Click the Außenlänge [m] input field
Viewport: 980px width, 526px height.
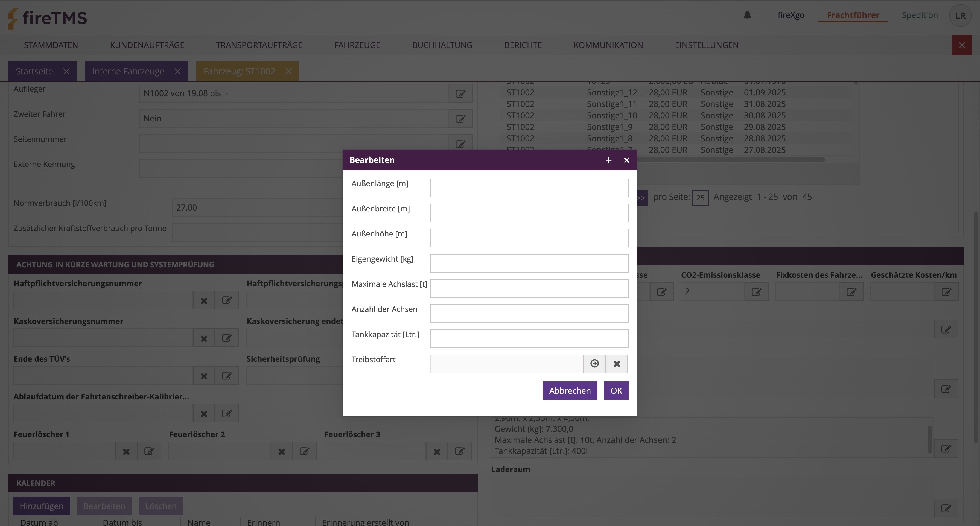point(529,188)
